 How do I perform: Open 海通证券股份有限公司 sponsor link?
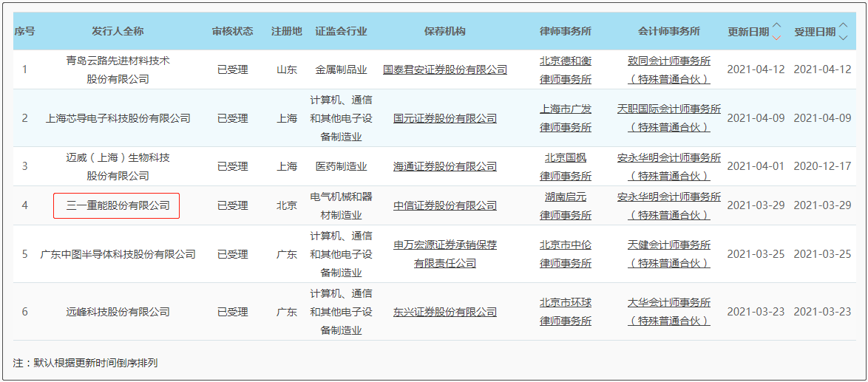pyautogui.click(x=445, y=166)
